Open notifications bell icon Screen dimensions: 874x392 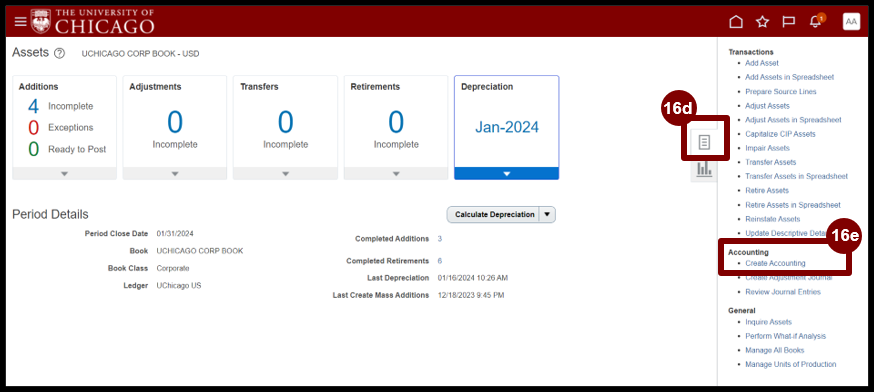pyautogui.click(x=815, y=22)
